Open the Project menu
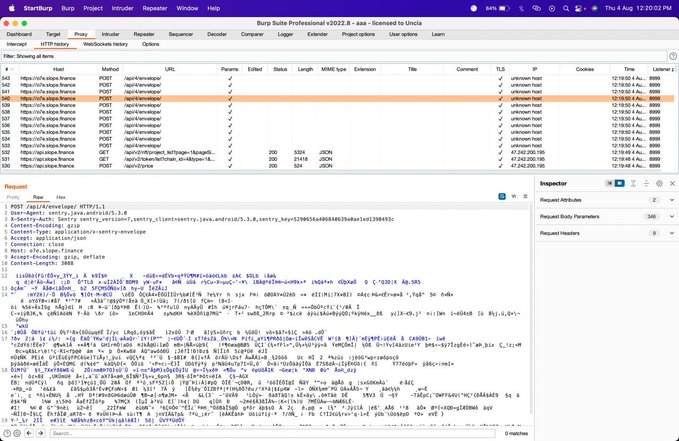Viewport: 679px width, 441px height. pos(93,8)
